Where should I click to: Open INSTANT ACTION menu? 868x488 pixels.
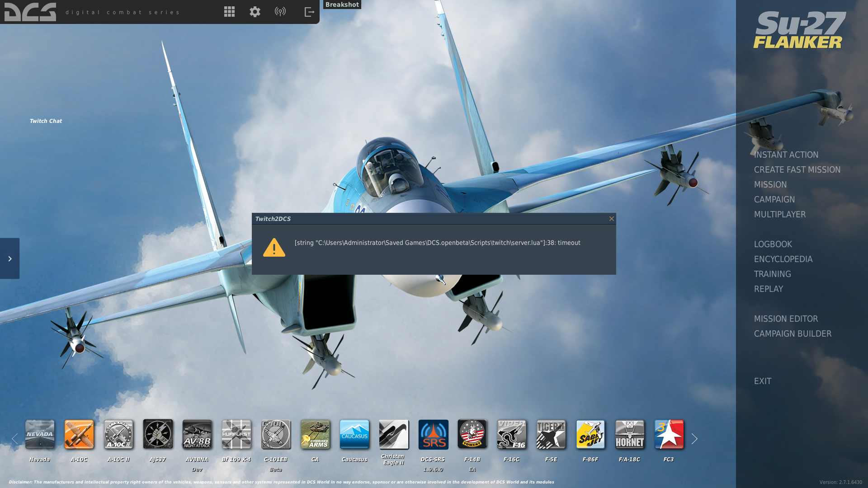786,155
